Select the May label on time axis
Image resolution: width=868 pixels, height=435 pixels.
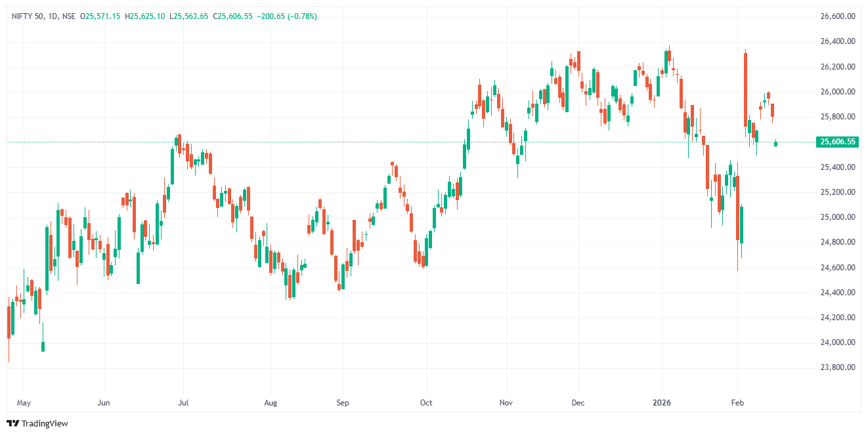pos(24,402)
